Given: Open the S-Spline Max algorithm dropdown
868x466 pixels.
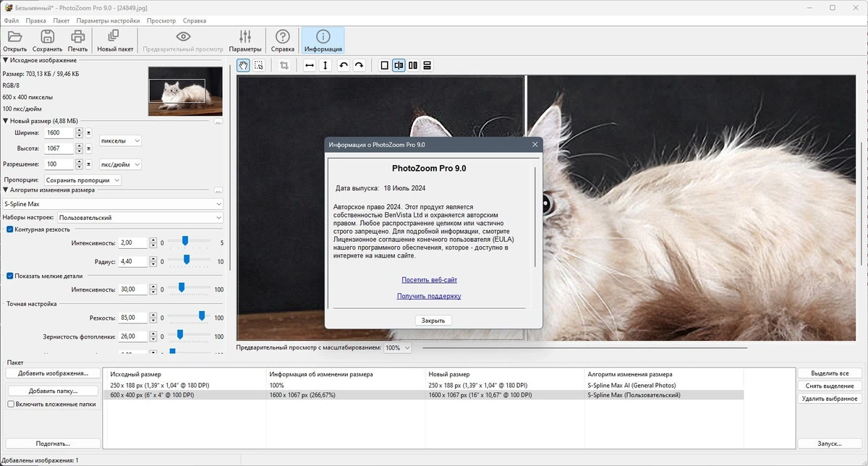Looking at the screenshot, I should (x=112, y=204).
